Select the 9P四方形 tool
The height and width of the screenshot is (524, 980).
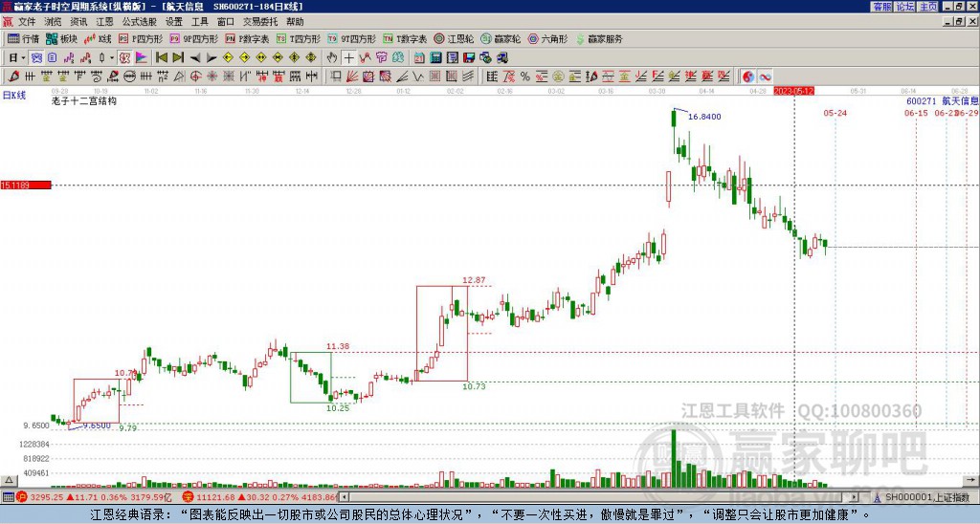pyautogui.click(x=193, y=38)
